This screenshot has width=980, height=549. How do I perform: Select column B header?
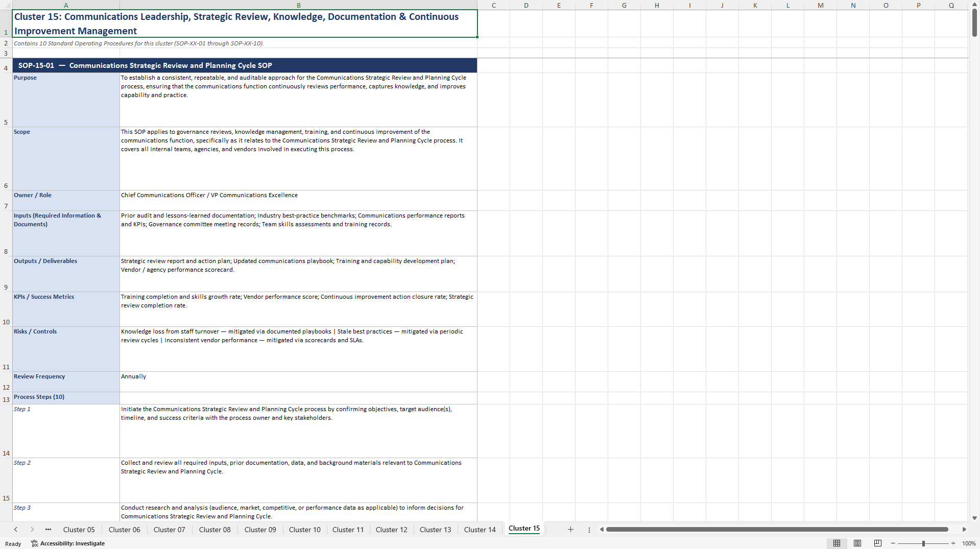pyautogui.click(x=299, y=5)
